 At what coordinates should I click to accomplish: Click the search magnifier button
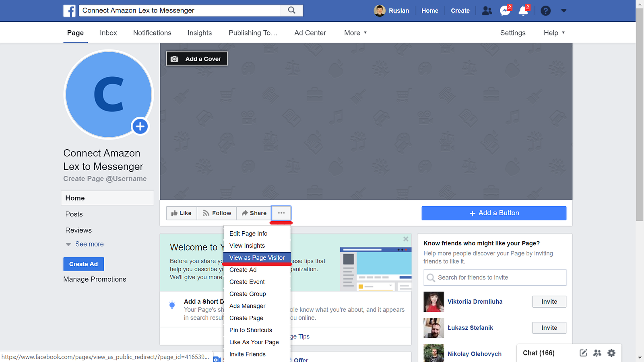(x=292, y=10)
